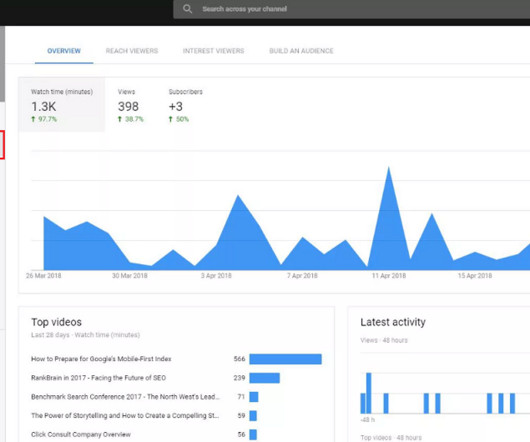The image size is (530, 442).
Task: Click the 11 Apr 2018 peak on chart
Action: pyautogui.click(x=389, y=168)
